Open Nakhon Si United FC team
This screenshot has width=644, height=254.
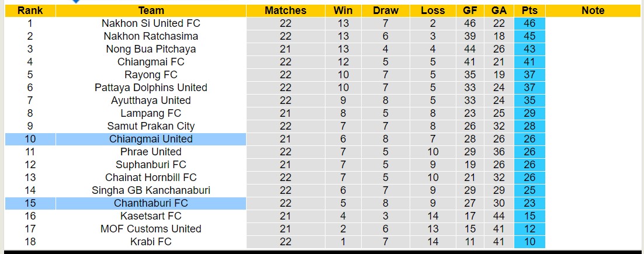[151, 23]
